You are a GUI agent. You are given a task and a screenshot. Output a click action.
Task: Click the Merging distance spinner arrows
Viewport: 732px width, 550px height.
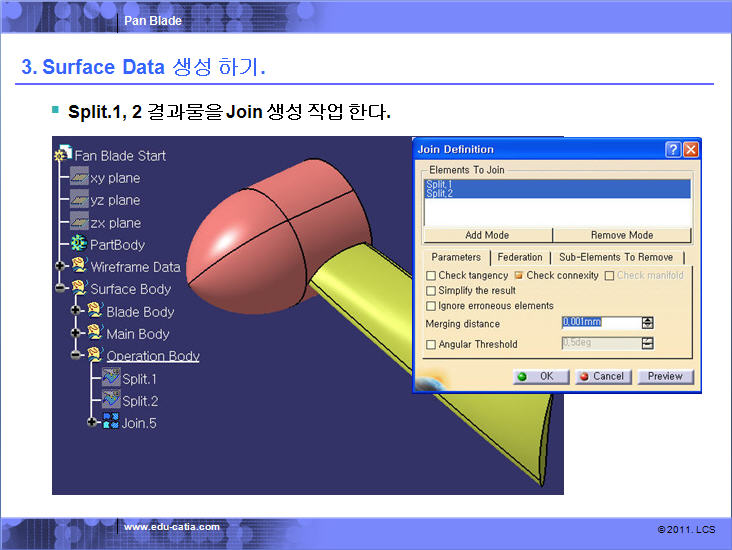tap(648, 323)
